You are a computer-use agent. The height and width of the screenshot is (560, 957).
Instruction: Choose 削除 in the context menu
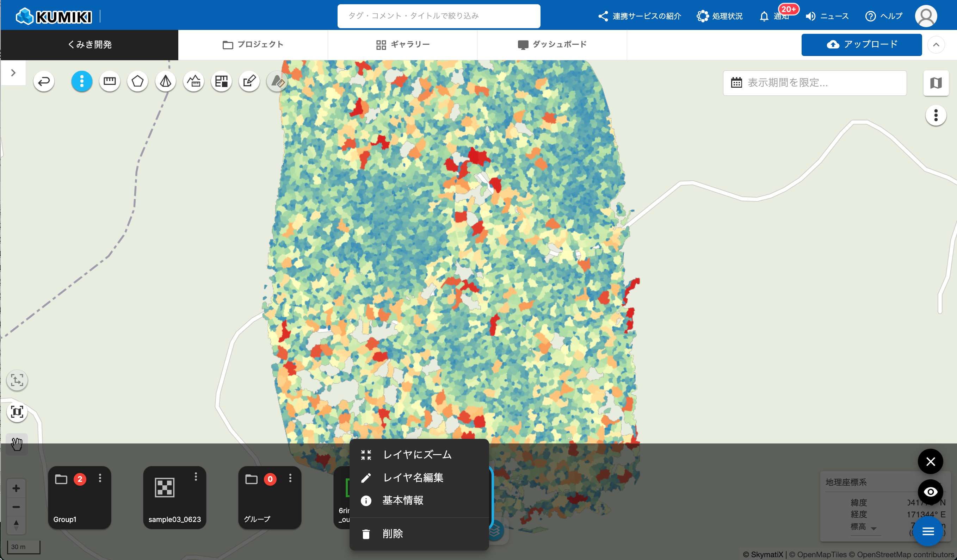pos(392,534)
